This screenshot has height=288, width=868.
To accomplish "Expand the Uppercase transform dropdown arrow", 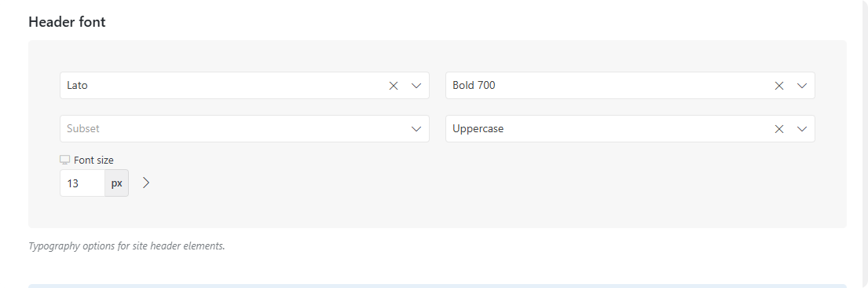I will [x=802, y=129].
